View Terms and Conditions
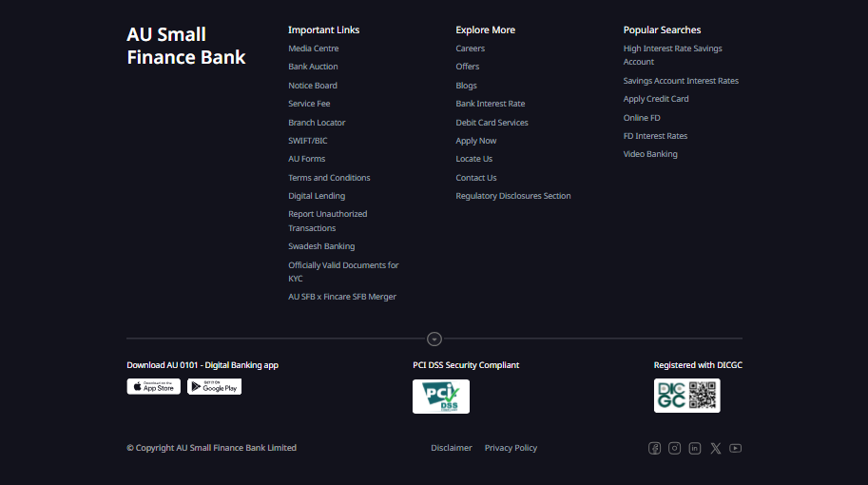 pos(329,178)
